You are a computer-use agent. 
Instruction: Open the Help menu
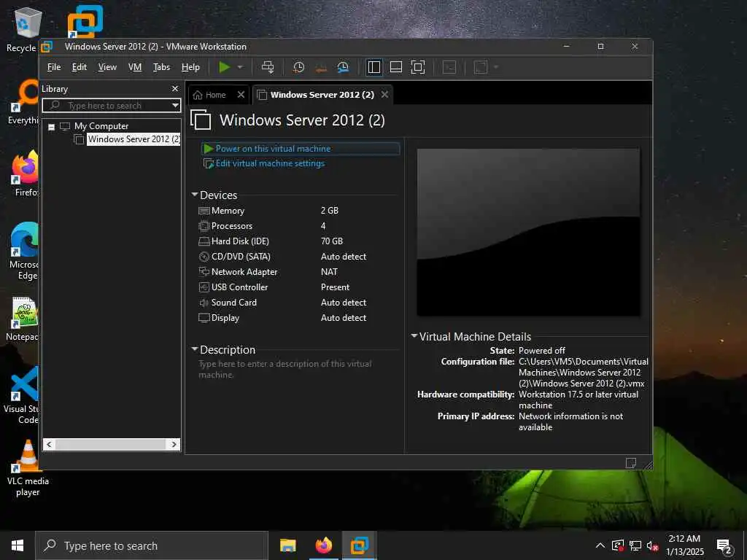pyautogui.click(x=190, y=67)
